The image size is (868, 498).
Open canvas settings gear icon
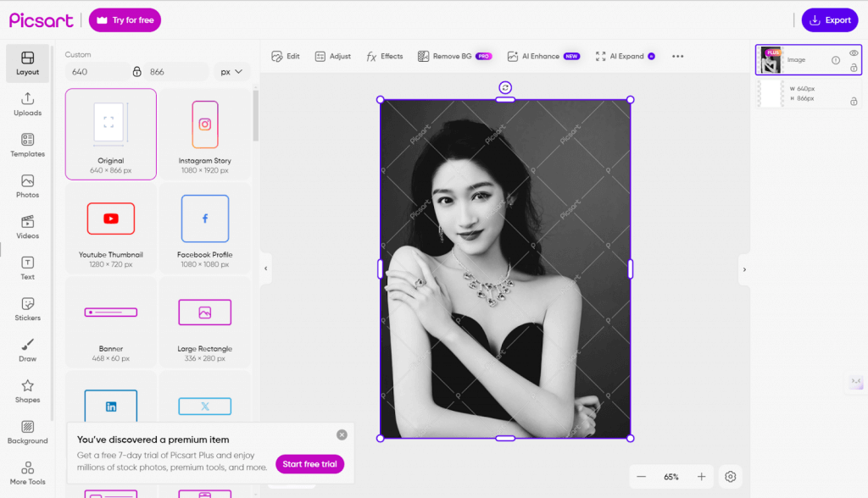(x=730, y=477)
